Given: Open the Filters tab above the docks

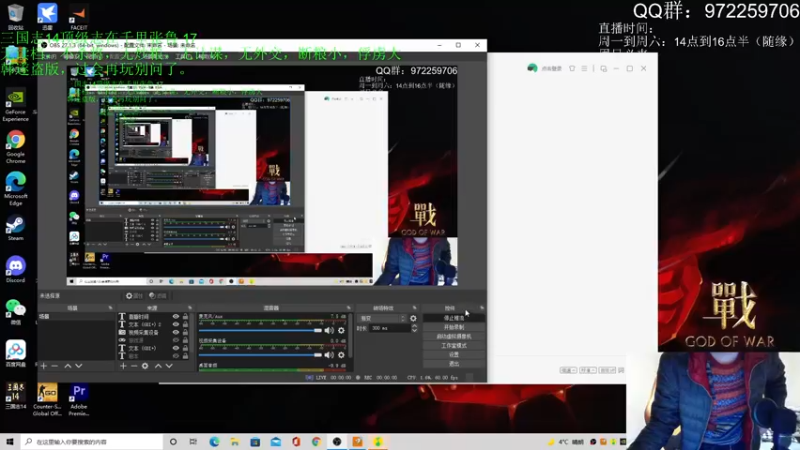Looking at the screenshot, I should tap(158, 296).
